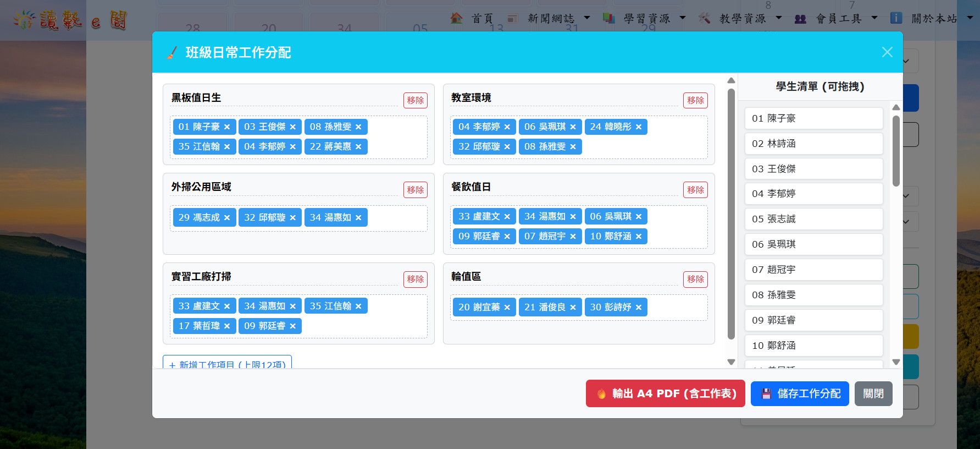The width and height of the screenshot is (980, 449).
Task: Remove 韓曉彤 tag from 教室環境
Action: pyautogui.click(x=639, y=127)
